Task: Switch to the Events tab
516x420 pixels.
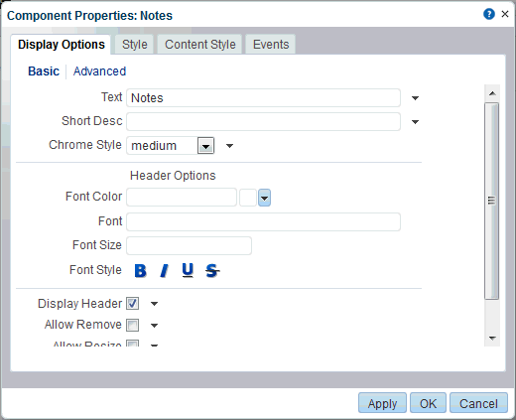Action: (x=271, y=45)
